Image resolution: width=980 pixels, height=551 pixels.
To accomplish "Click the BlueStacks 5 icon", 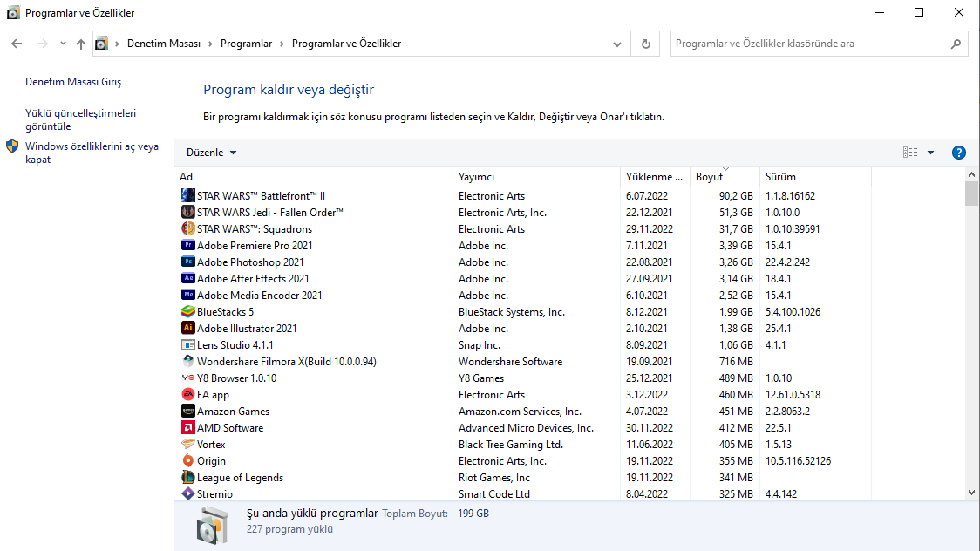I will (x=187, y=311).
